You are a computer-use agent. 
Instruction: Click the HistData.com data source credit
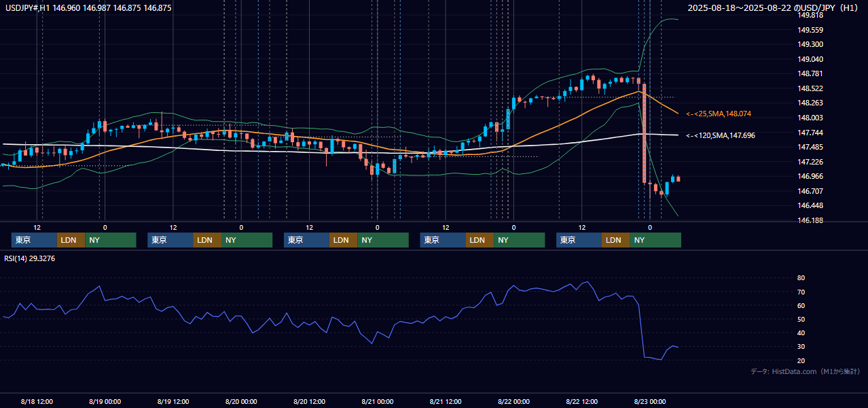tap(805, 371)
